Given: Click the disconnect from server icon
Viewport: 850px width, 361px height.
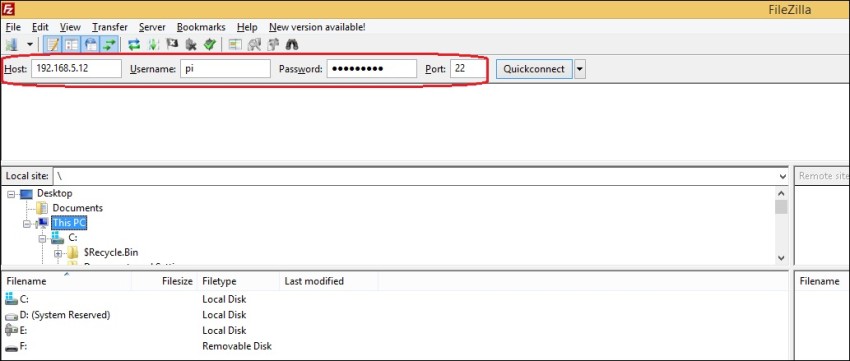Looking at the screenshot, I should tap(191, 44).
